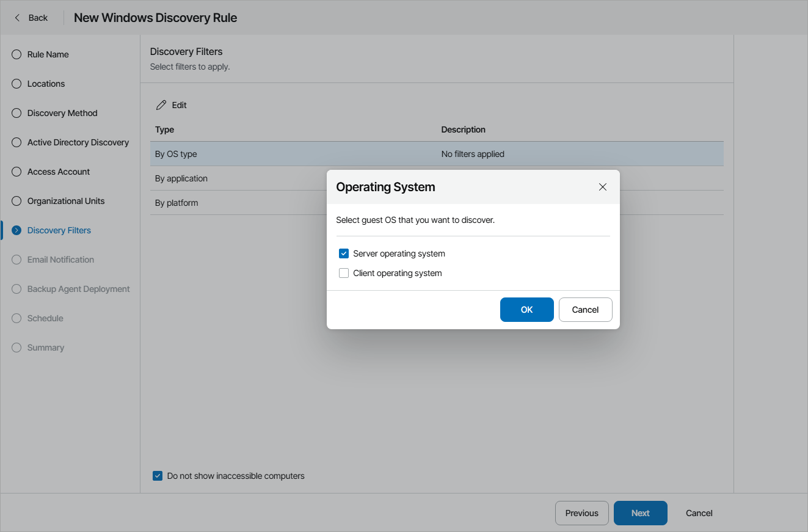808x532 pixels.
Task: Open the Email Notification step
Action: [16, 260]
